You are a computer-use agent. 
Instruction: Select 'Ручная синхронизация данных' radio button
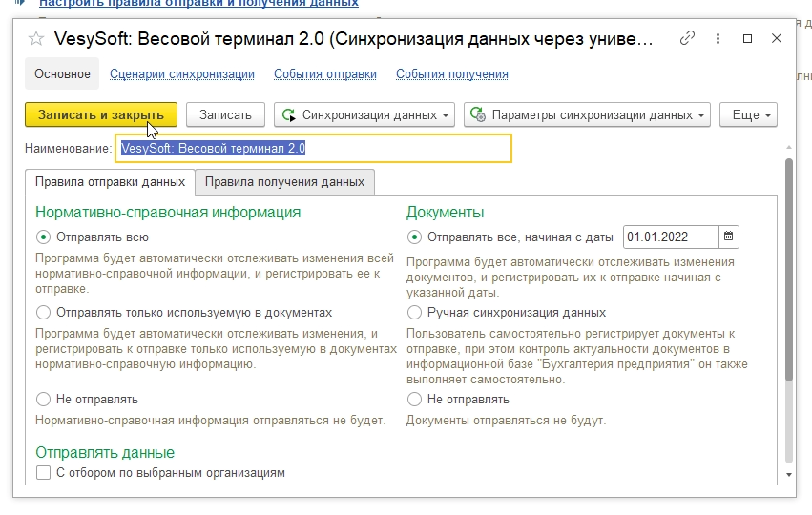414,312
